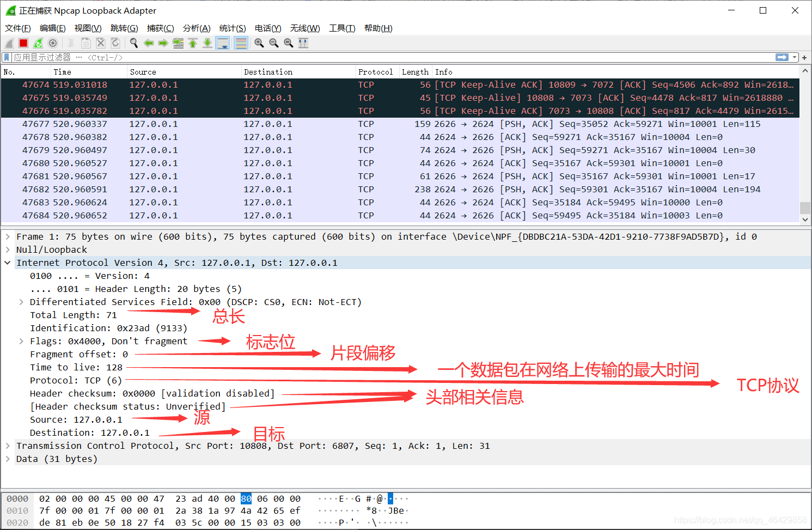Click the go to specified packet icon

tap(178, 43)
